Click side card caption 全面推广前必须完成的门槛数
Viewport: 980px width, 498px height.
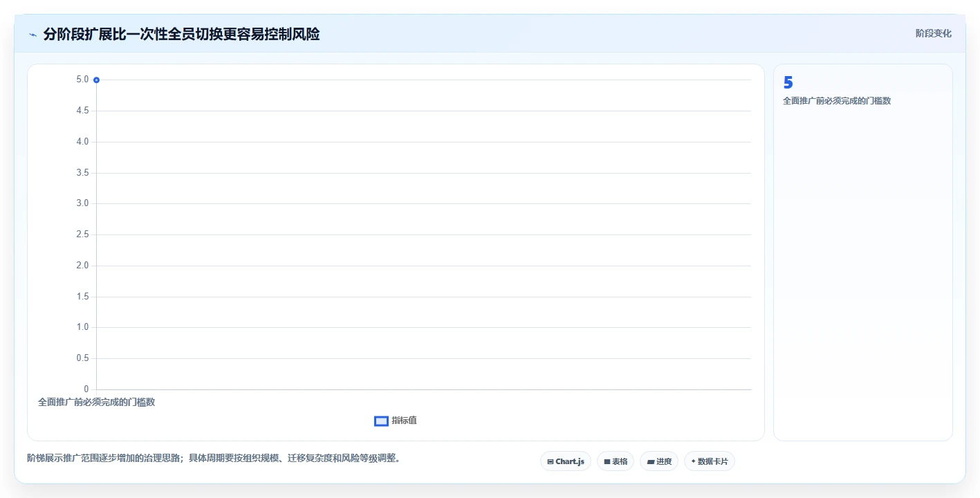837,101
